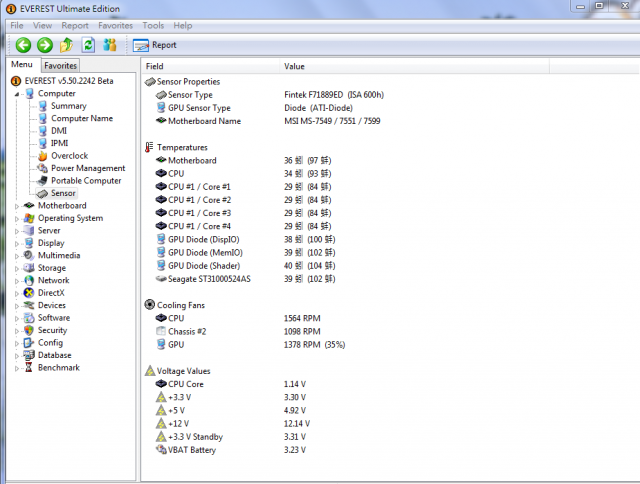
Task: Click the Value column header
Action: click(414, 66)
